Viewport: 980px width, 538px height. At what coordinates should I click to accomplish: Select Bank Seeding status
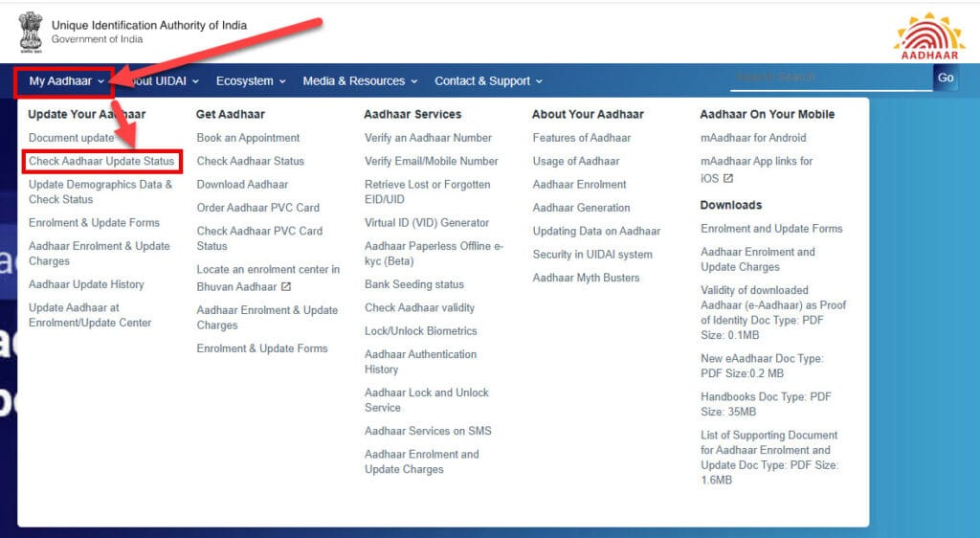414,284
